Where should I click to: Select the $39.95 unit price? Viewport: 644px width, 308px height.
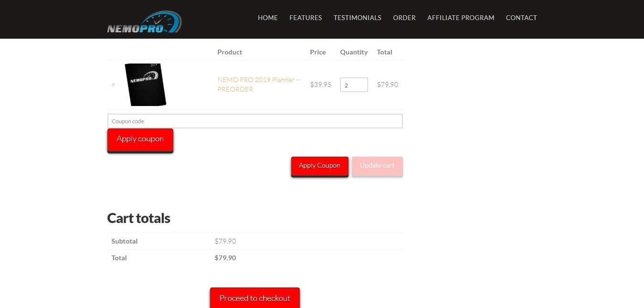click(x=321, y=85)
